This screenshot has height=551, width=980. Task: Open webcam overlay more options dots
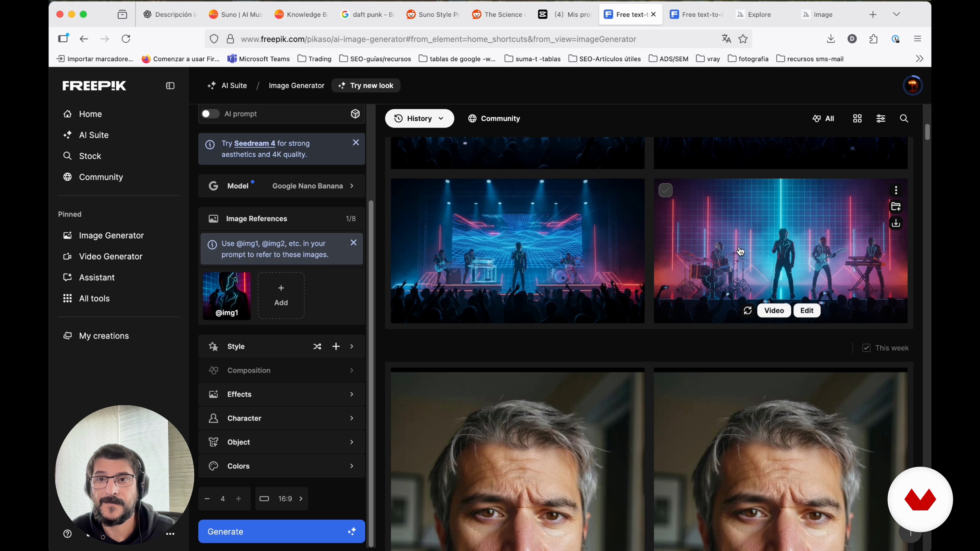pyautogui.click(x=170, y=534)
